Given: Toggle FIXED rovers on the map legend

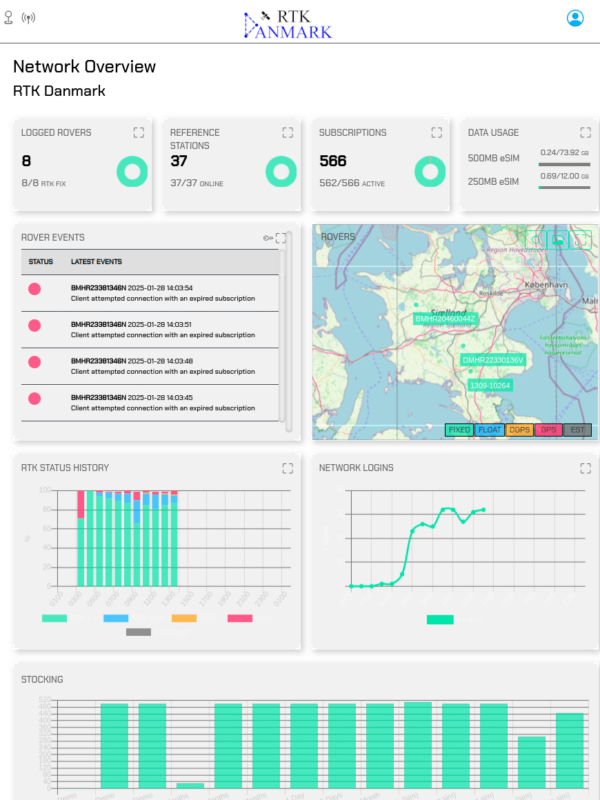Looking at the screenshot, I should click(459, 430).
